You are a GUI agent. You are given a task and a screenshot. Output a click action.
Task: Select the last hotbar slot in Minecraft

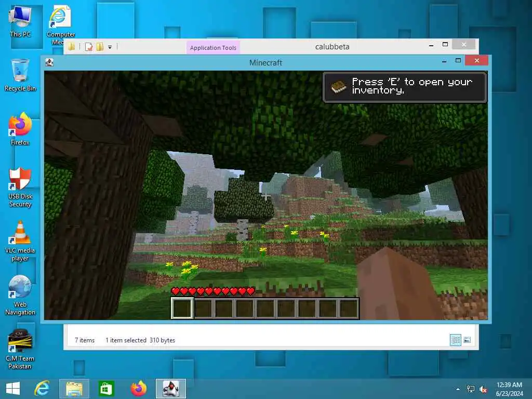tap(349, 309)
